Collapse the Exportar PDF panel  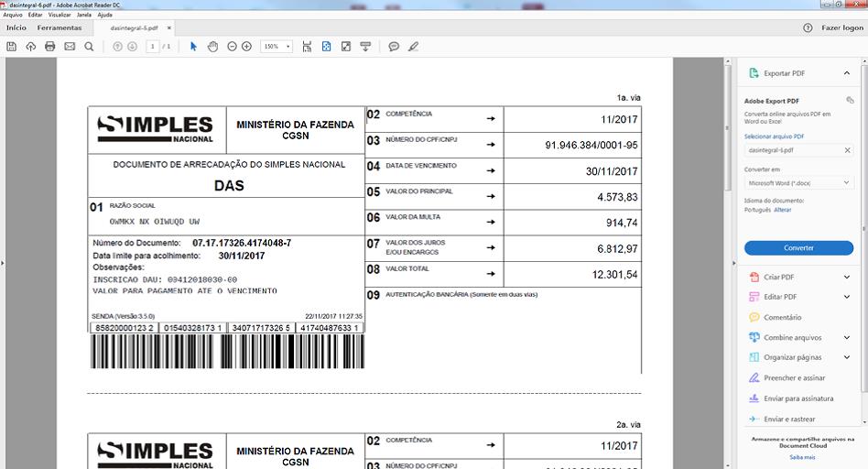click(x=848, y=73)
